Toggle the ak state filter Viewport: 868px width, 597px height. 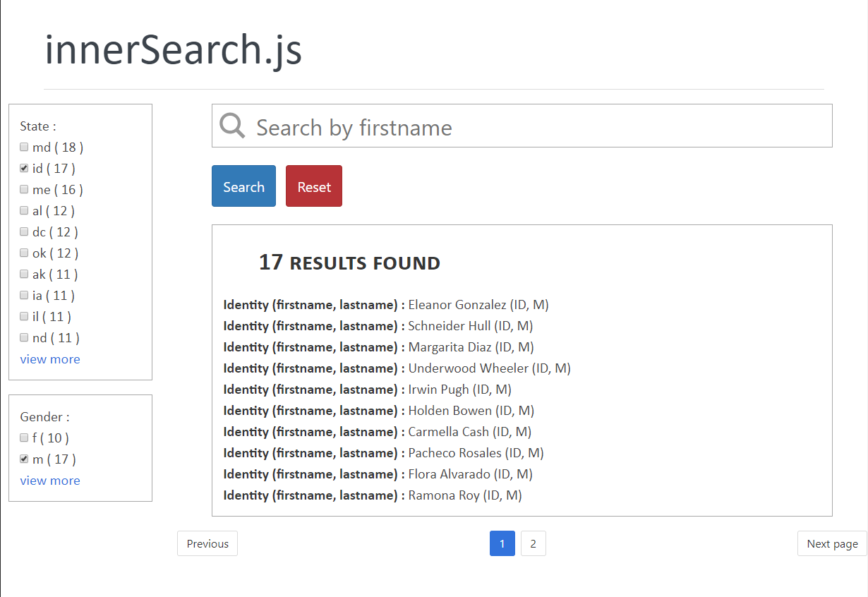[24, 275]
